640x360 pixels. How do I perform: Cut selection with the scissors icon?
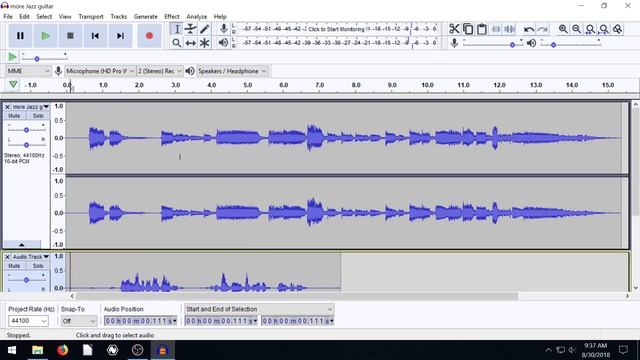point(454,29)
